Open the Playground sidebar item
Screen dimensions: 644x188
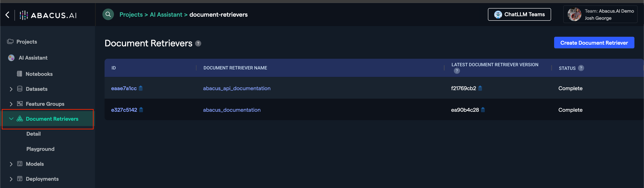[40, 149]
